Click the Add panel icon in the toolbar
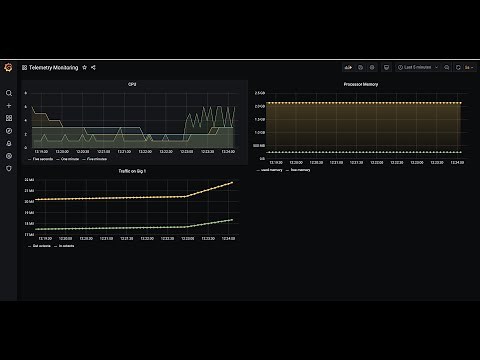The image size is (480, 360). pyautogui.click(x=348, y=67)
